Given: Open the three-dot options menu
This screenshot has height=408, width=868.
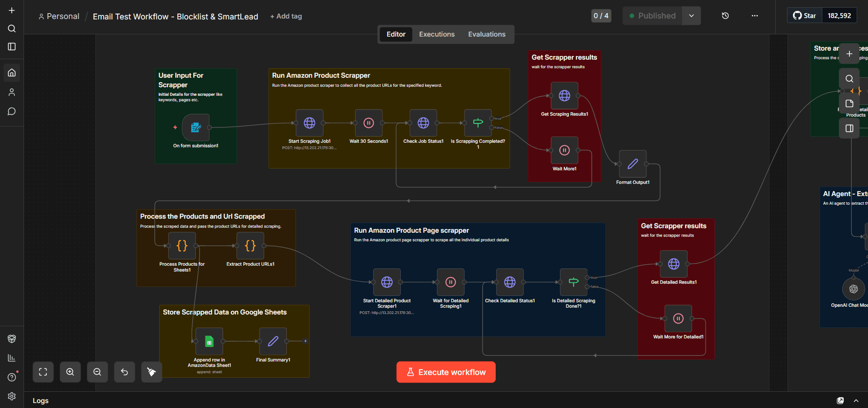Looking at the screenshot, I should click(754, 15).
